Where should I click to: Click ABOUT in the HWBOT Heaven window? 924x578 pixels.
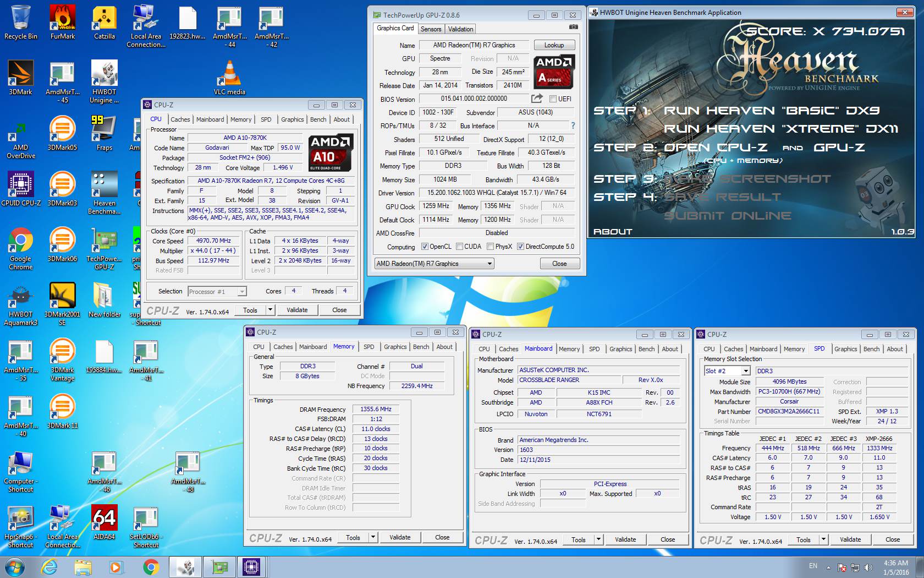point(613,232)
